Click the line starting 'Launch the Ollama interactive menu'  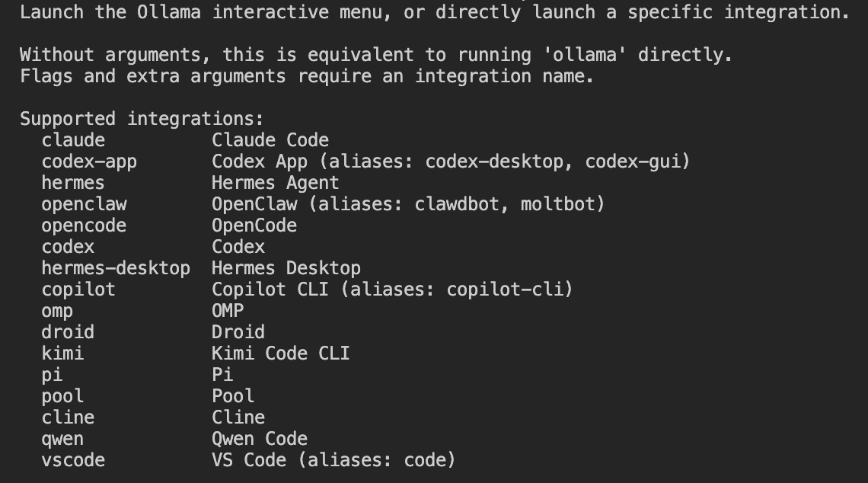pos(435,12)
